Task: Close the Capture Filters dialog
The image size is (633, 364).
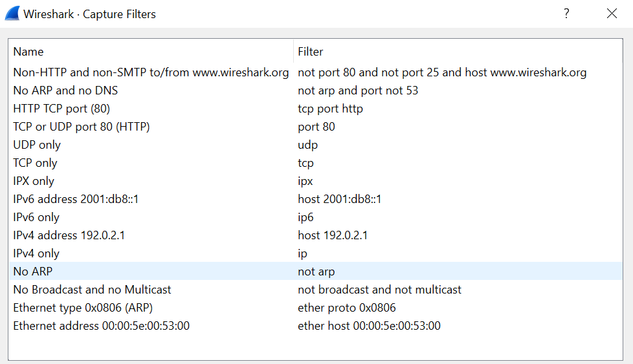Action: tap(612, 14)
